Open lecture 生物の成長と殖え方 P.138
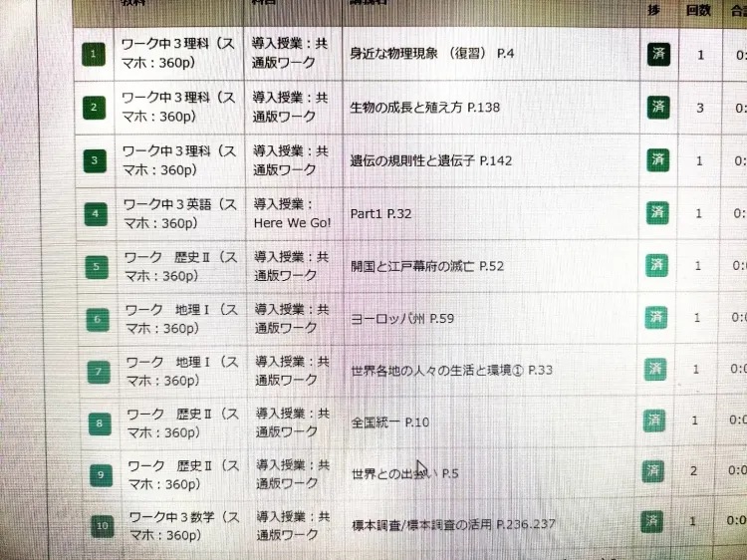 tap(425, 108)
